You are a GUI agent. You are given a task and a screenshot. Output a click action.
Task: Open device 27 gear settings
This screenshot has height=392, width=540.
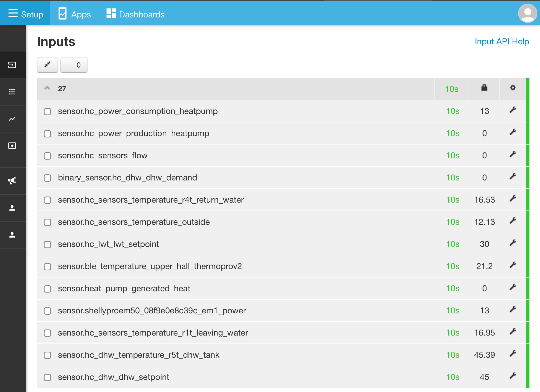[513, 88]
